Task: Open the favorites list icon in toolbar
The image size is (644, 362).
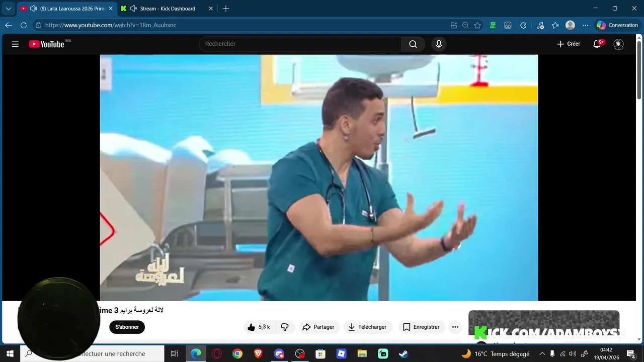Action: (x=555, y=25)
